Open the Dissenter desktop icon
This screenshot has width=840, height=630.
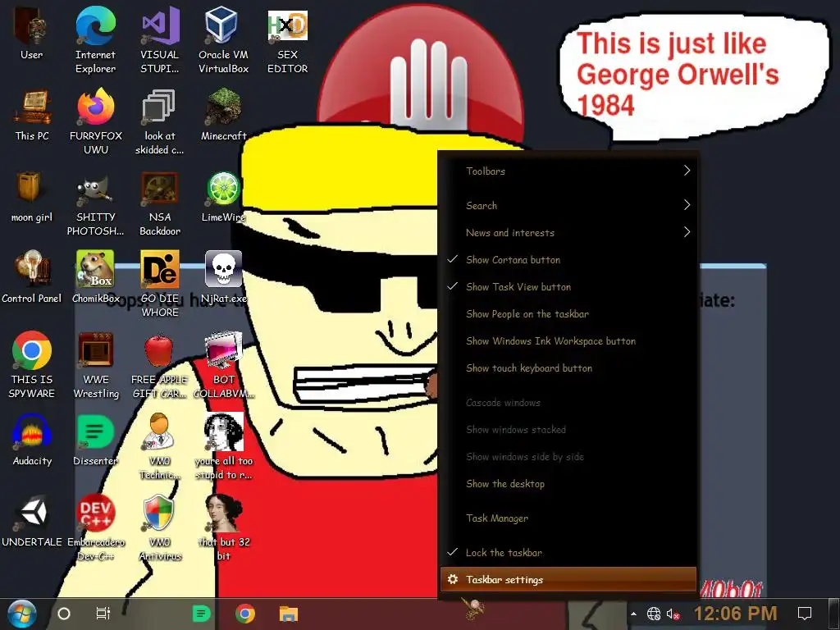(x=95, y=440)
